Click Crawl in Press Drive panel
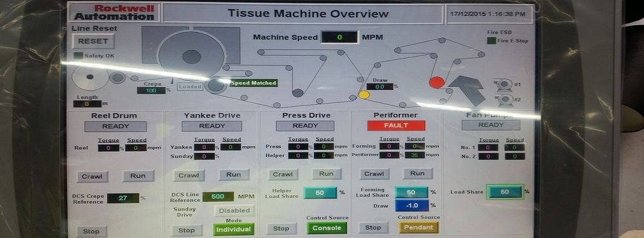 (x=283, y=174)
